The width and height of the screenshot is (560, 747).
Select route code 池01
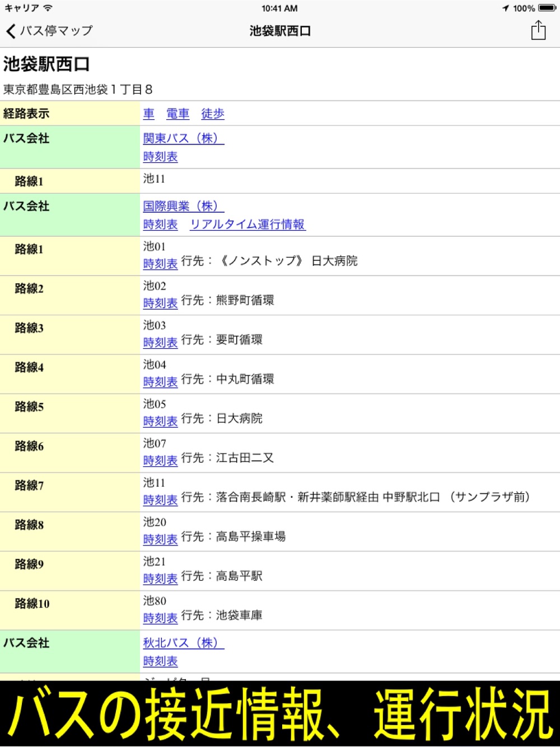[155, 246]
